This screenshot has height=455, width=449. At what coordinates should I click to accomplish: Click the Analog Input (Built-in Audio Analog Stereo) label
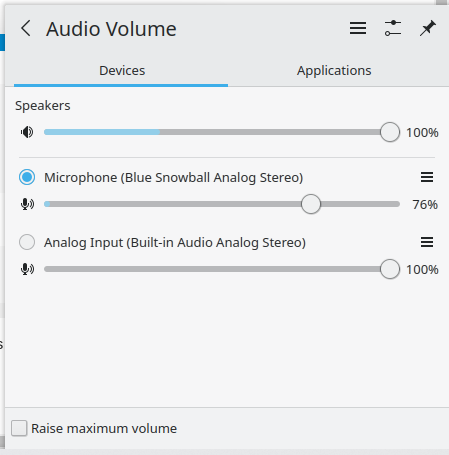tap(175, 242)
